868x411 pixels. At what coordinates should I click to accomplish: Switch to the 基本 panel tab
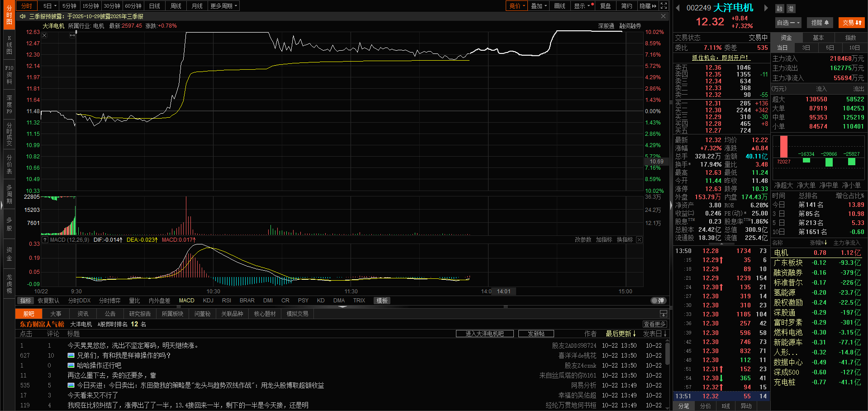[x=818, y=38]
